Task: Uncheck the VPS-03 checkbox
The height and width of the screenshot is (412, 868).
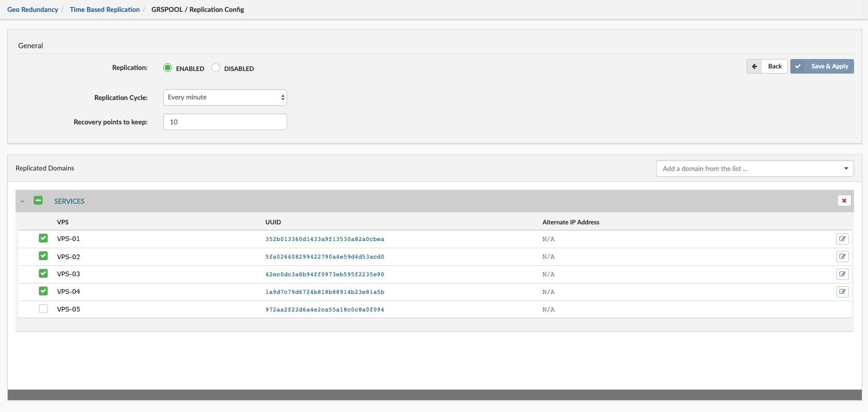Action: click(x=44, y=274)
